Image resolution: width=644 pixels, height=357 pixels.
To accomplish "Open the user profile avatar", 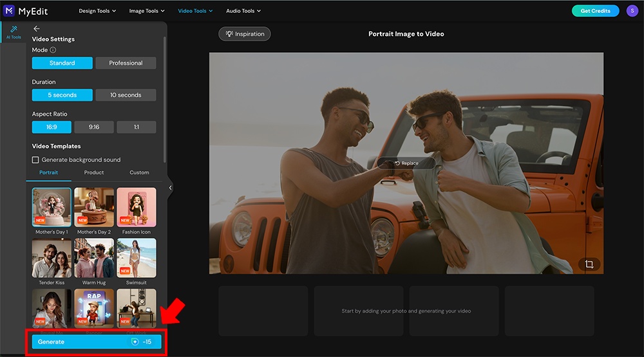I will (632, 11).
